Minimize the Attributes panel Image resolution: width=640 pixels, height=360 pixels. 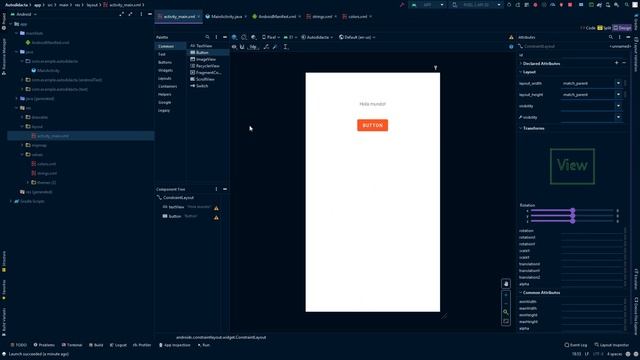(x=628, y=37)
